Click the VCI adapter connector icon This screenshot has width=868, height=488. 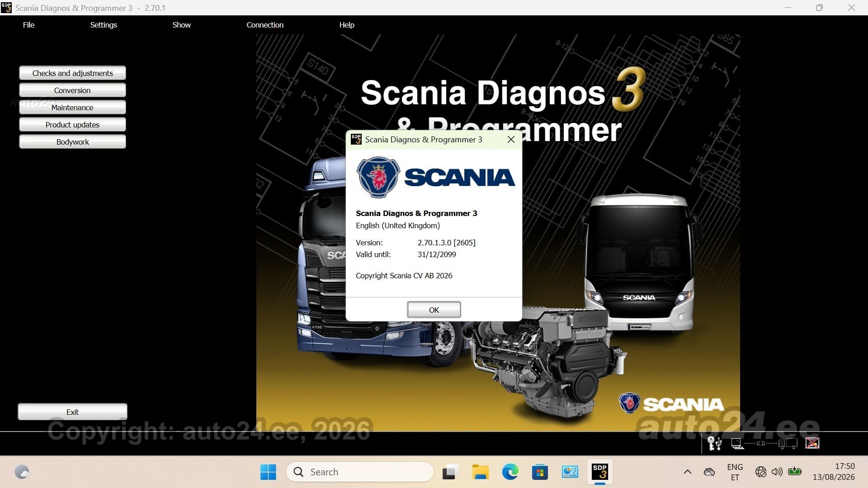pos(761,443)
